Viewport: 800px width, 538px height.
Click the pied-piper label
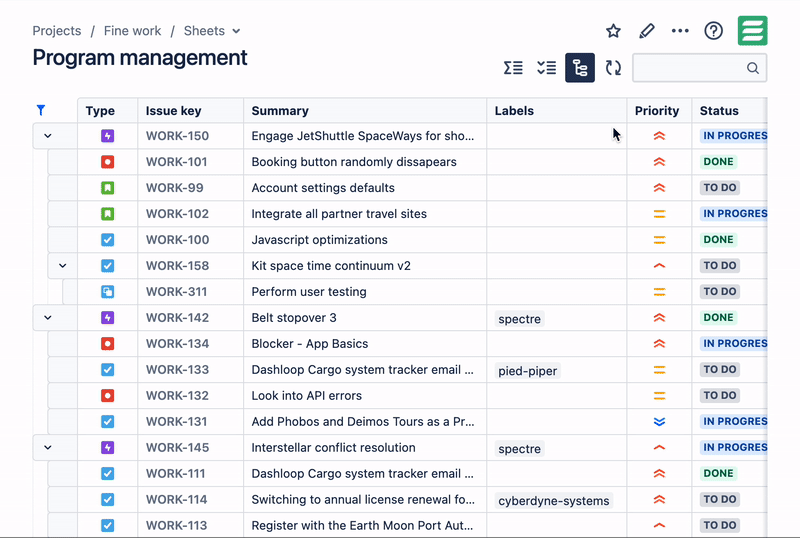[x=528, y=371]
